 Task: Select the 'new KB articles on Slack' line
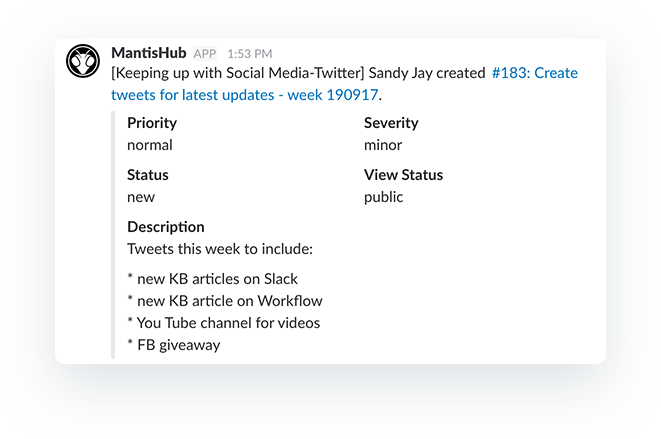pos(212,279)
